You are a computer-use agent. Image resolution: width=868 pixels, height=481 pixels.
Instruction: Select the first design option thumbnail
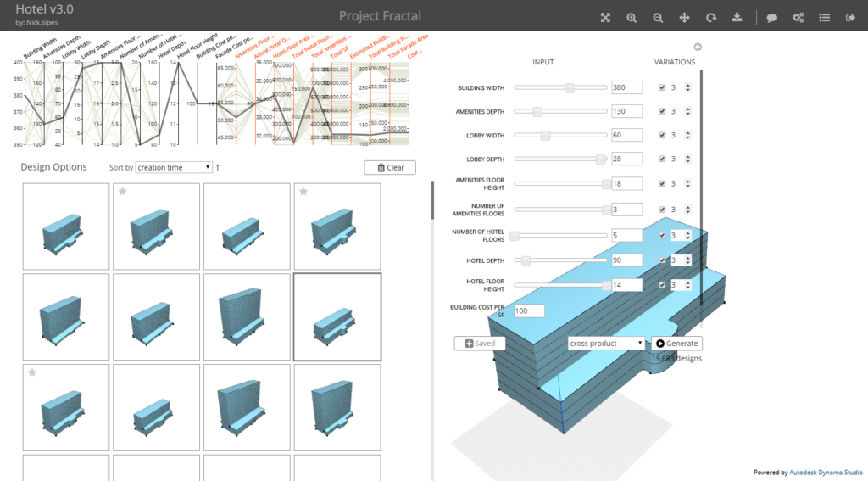point(66,227)
